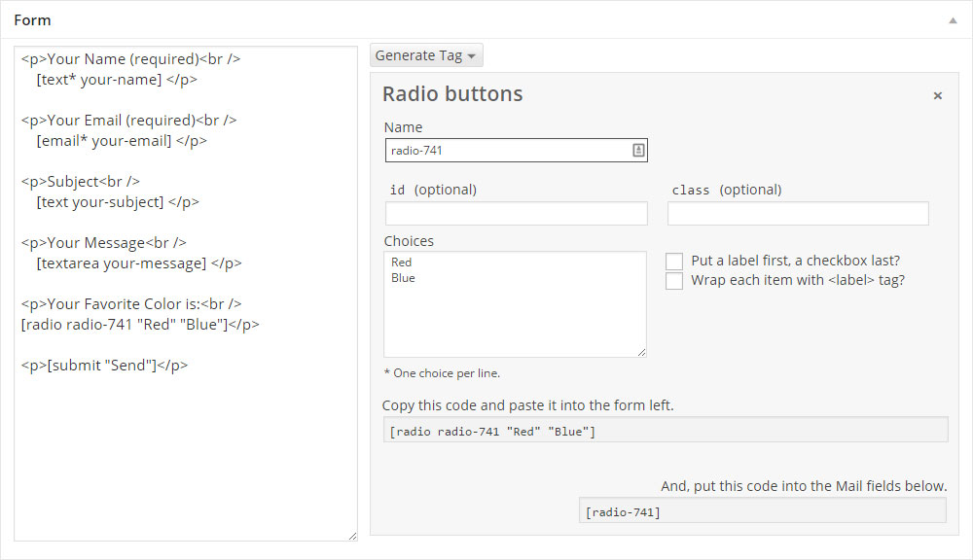Click the 'Choices' label above the textarea
The image size is (973, 560).
click(x=409, y=241)
